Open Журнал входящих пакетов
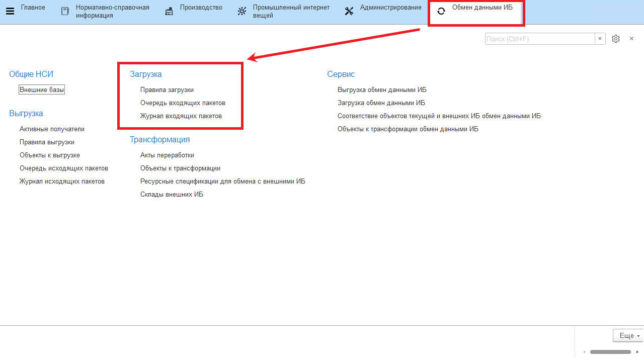Viewport: 644px width, 362px height. [181, 116]
